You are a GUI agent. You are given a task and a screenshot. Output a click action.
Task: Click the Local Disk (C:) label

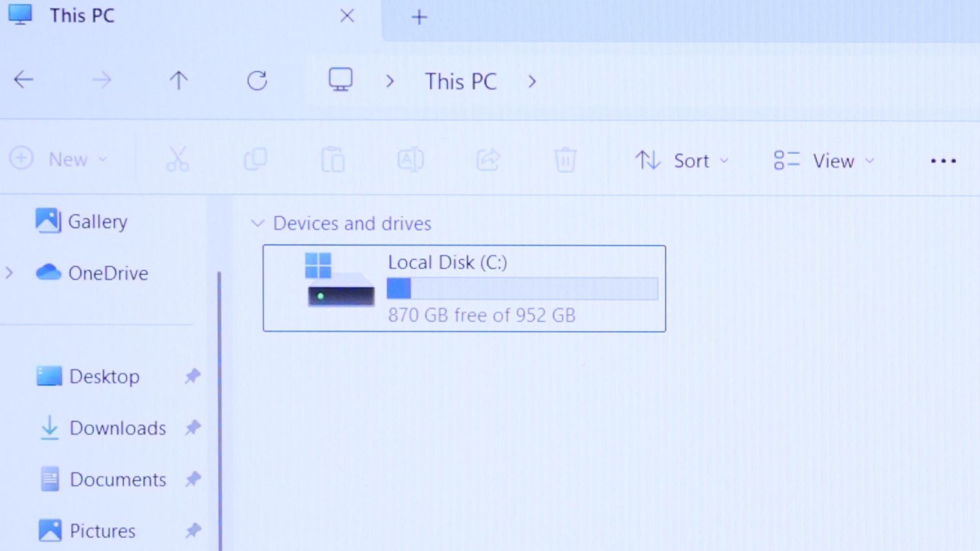point(448,263)
